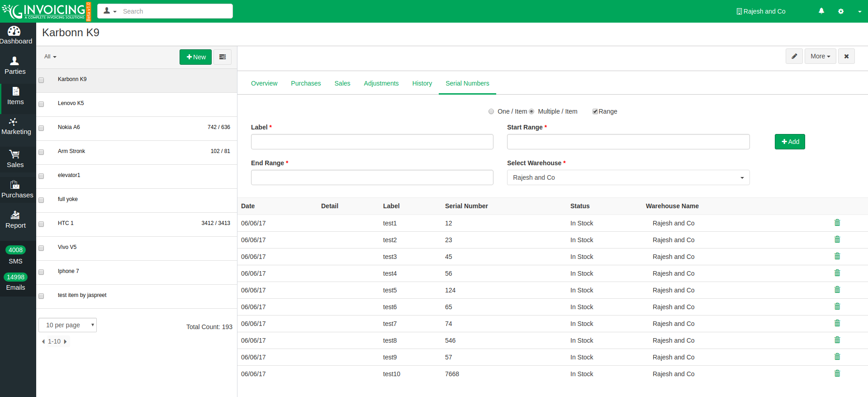
Task: Click the green New button
Action: (x=195, y=57)
